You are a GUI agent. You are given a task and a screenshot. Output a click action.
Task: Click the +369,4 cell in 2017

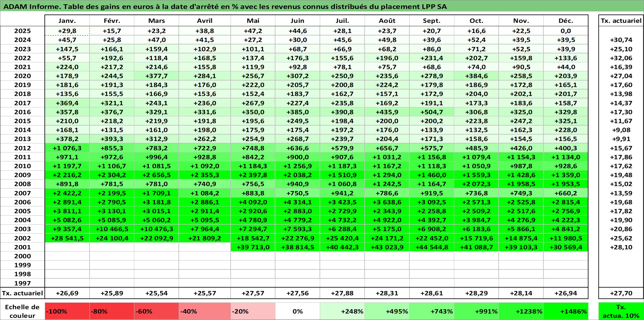[x=67, y=103]
